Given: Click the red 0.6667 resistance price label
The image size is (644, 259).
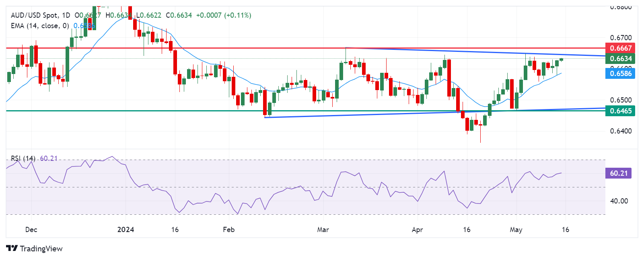Looking at the screenshot, I should [620, 48].
